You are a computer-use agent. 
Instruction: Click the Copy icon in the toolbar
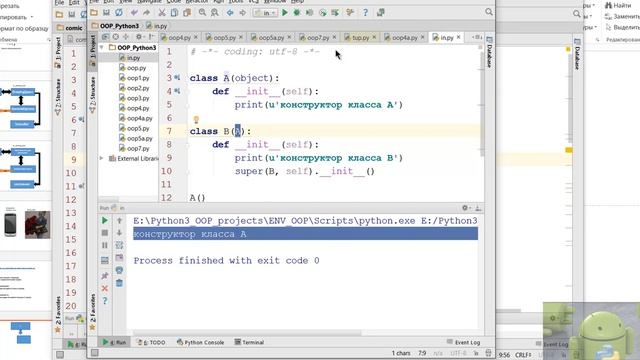click(x=174, y=13)
